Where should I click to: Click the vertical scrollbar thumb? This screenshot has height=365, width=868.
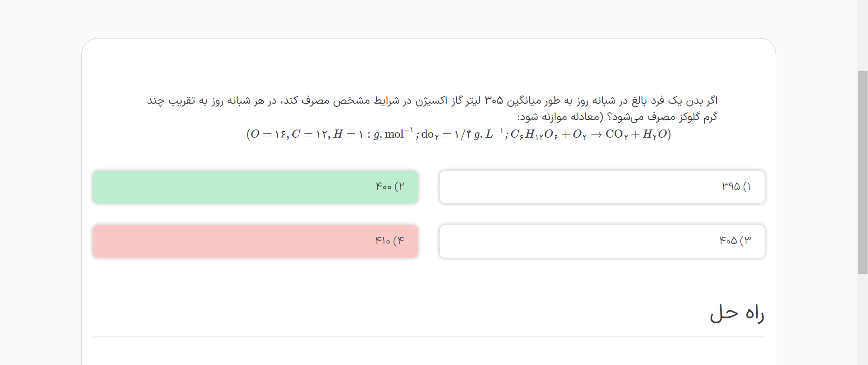[x=863, y=172]
